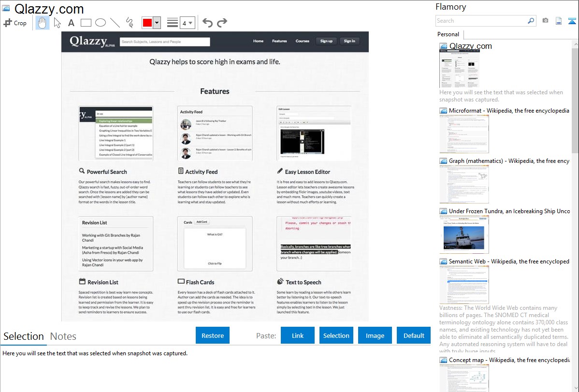
Task: Click the Easy Lesson Editor pencil icon
Action: click(x=280, y=171)
